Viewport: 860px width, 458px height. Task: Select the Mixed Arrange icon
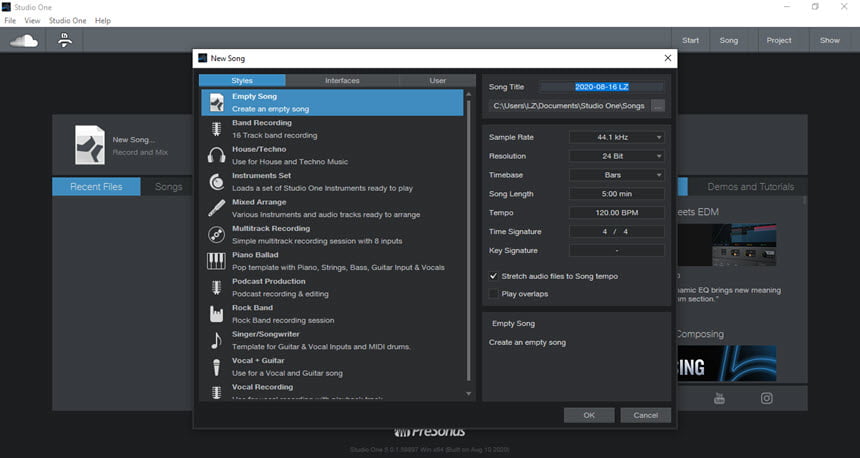(217, 208)
